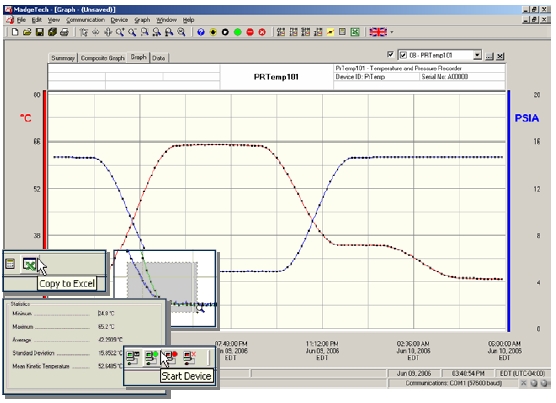Click the green circle start icon

[238, 32]
